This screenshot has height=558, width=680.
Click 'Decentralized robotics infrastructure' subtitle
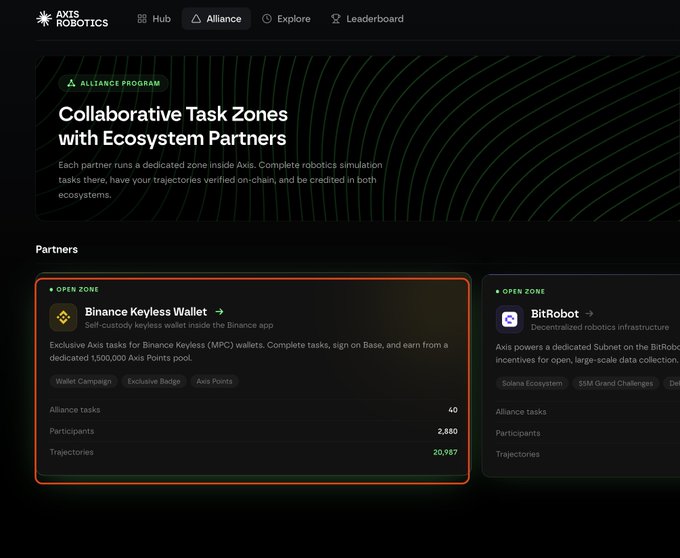(x=600, y=327)
